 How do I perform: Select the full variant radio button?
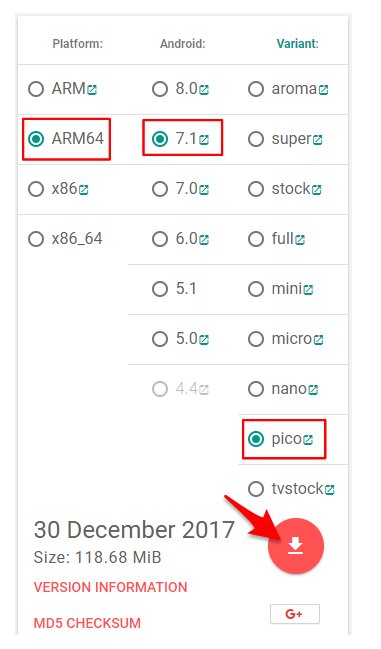(x=256, y=239)
